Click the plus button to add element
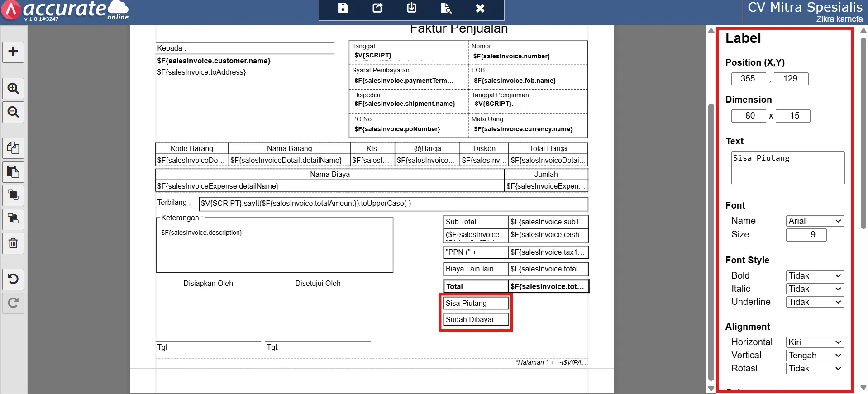Image resolution: width=868 pixels, height=394 pixels. coord(13,52)
